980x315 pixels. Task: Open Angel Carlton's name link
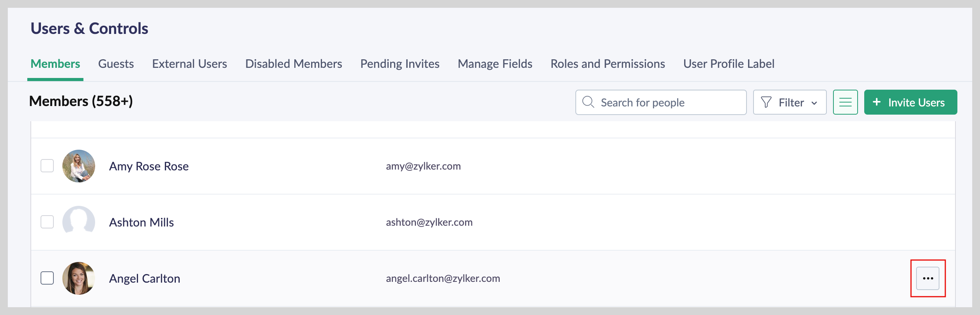[145, 279]
